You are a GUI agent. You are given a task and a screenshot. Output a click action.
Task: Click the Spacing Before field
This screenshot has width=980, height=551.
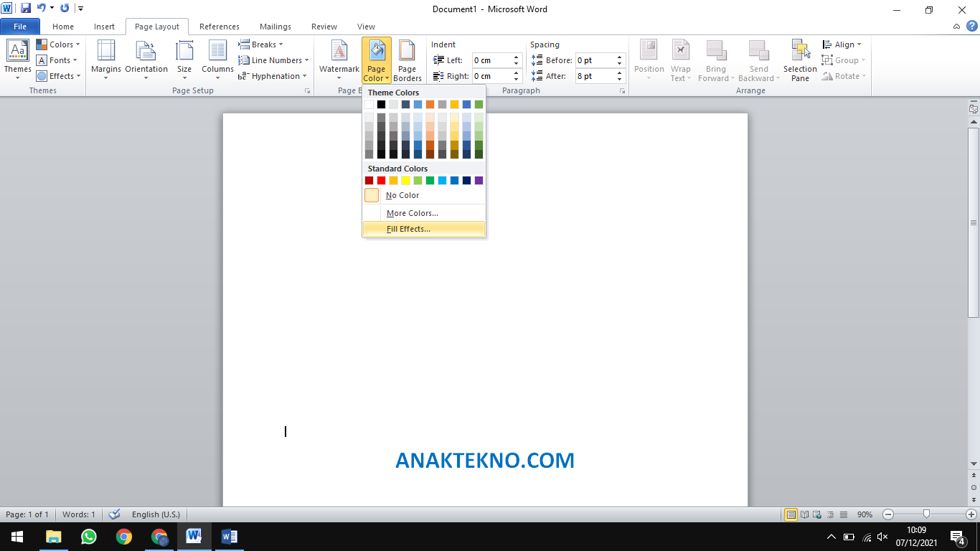point(595,60)
